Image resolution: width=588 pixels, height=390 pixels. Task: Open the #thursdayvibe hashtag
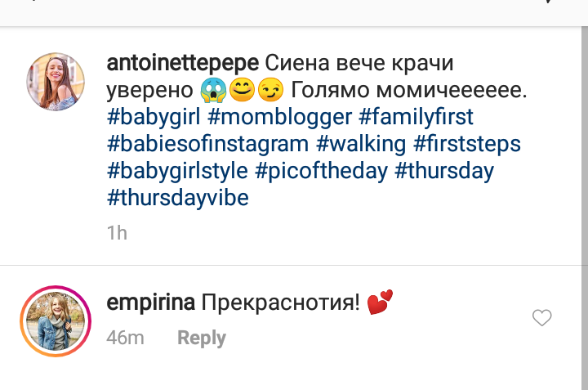click(177, 198)
